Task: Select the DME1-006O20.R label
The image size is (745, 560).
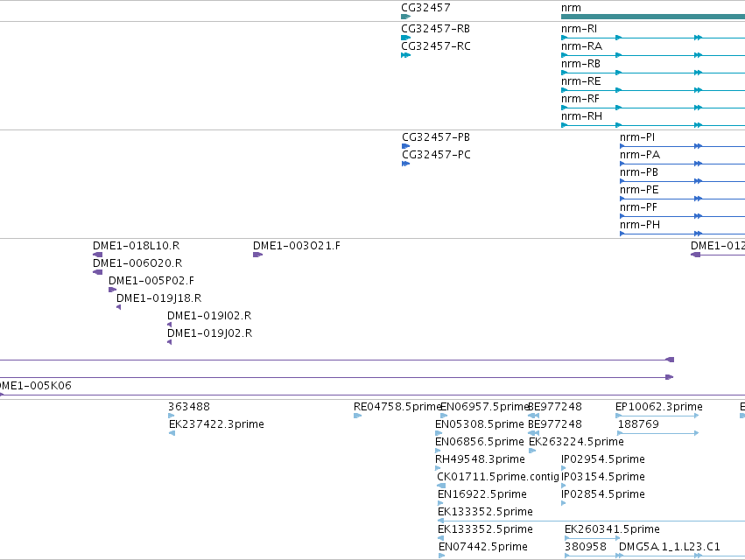Action: 137,263
